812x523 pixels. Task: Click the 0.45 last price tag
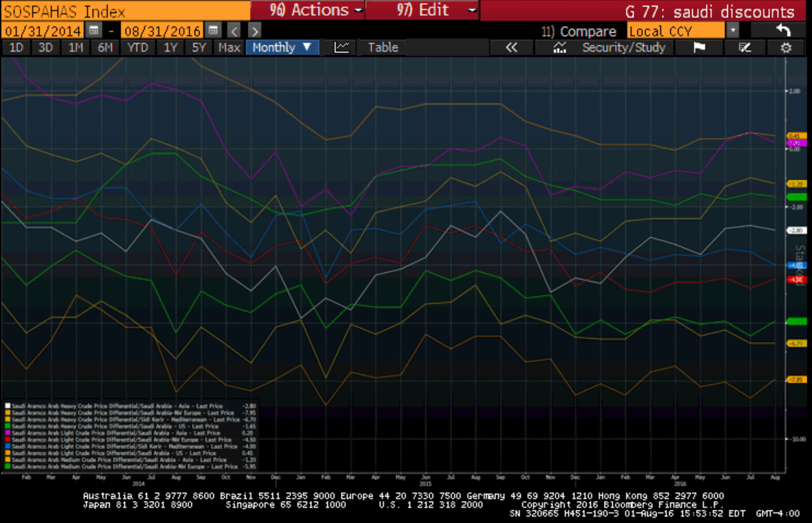(796, 135)
